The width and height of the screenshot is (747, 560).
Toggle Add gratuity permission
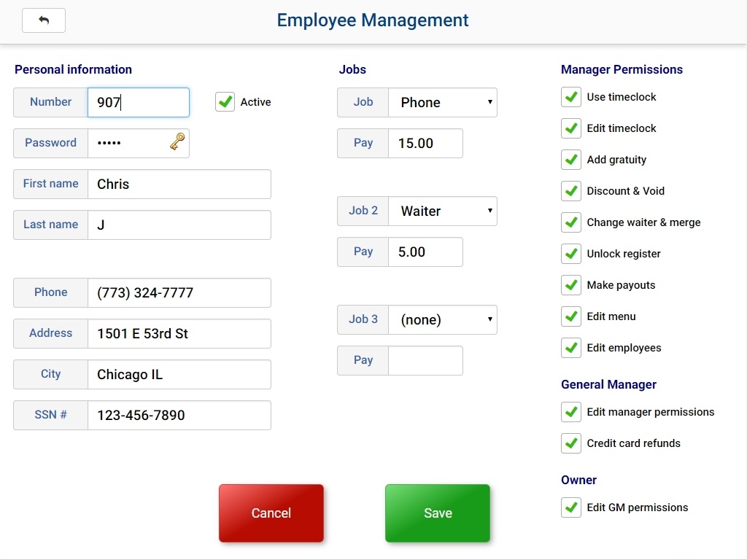(x=570, y=160)
